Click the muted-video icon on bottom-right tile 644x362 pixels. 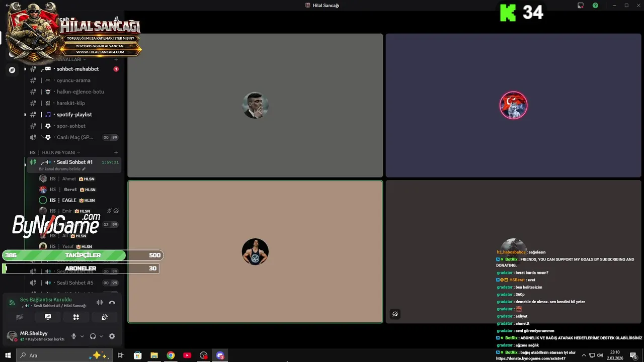395,314
